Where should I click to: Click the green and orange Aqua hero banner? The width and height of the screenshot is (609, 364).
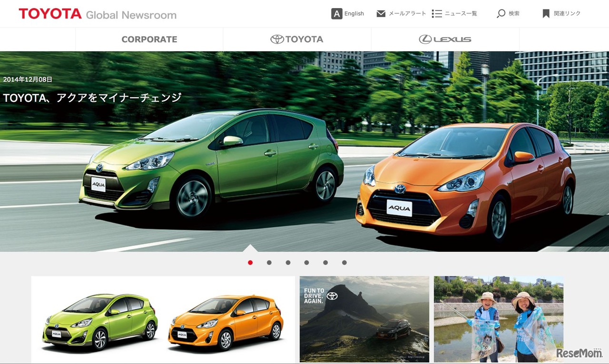(304, 151)
